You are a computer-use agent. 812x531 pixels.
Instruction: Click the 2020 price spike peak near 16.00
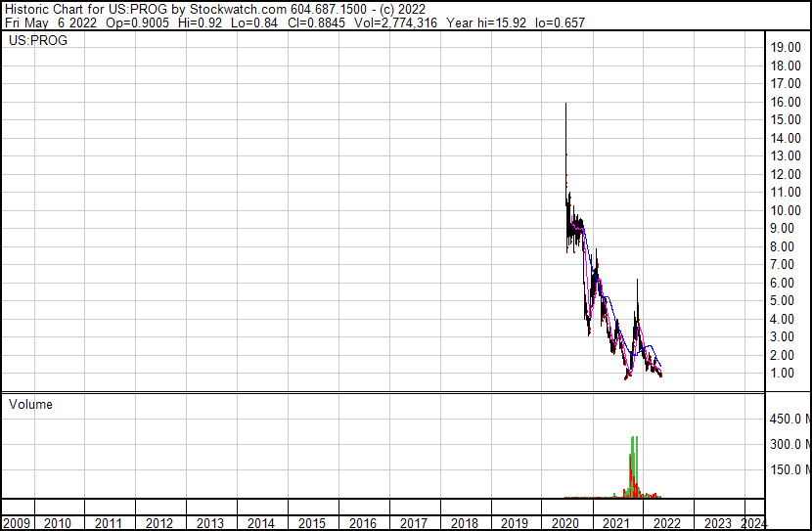[x=565, y=104]
